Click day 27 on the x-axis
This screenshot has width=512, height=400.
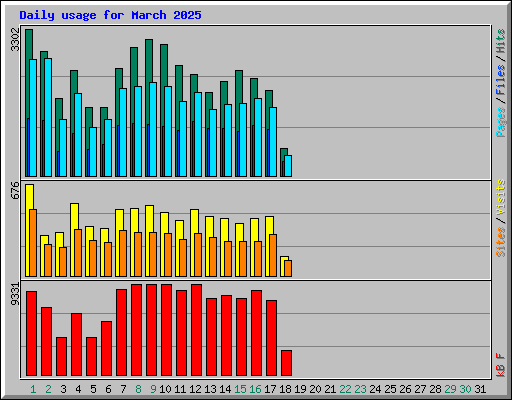pos(420,389)
